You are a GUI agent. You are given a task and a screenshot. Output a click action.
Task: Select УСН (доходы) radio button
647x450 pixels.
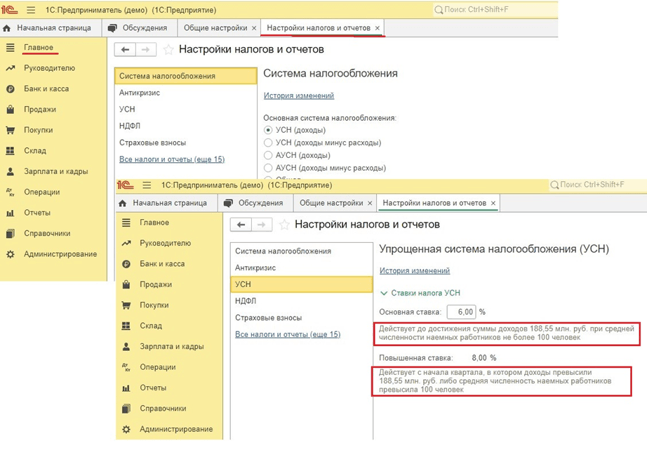(x=268, y=130)
